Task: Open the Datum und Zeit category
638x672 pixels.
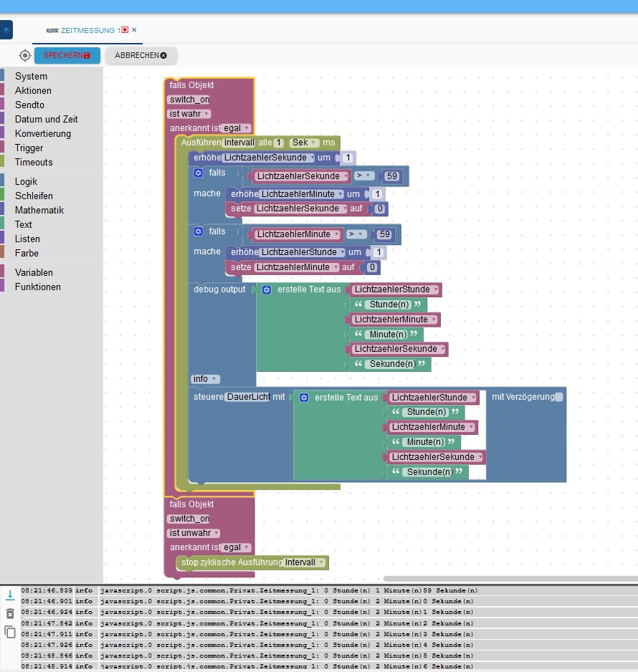Action: (47, 119)
